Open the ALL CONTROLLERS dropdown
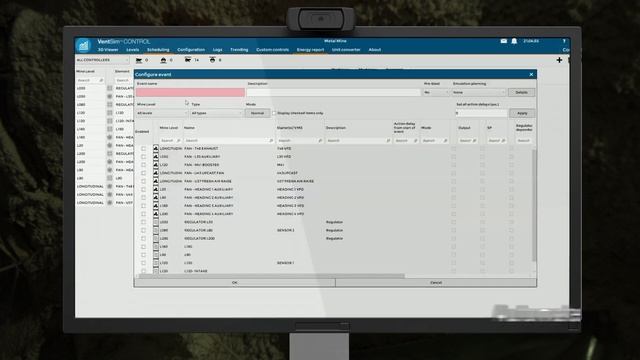The image size is (640, 360). [x=102, y=60]
